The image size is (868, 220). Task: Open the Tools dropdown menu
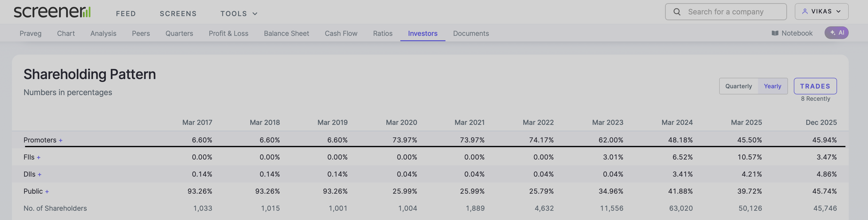[239, 13]
